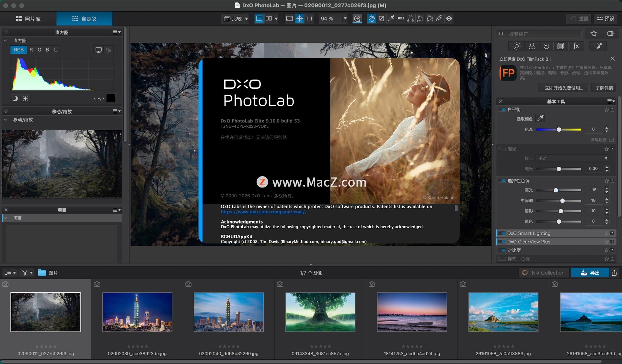The image size is (622, 364).
Task: Open the Histogram panel menu
Action: [x=117, y=32]
